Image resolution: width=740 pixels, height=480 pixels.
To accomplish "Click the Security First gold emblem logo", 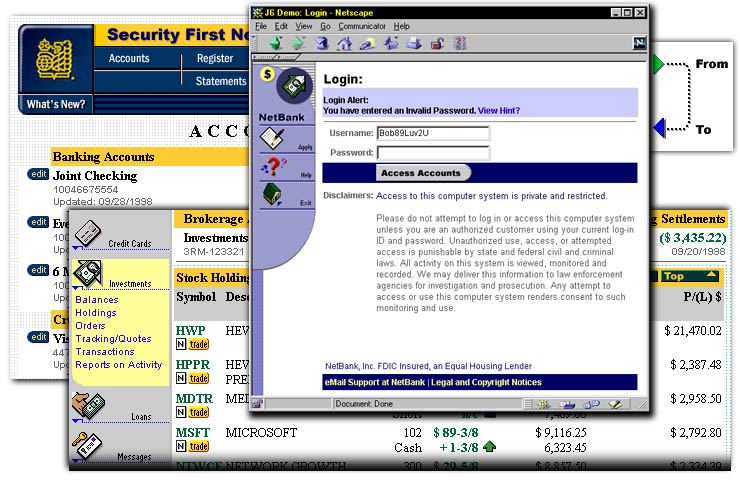I will coord(55,59).
